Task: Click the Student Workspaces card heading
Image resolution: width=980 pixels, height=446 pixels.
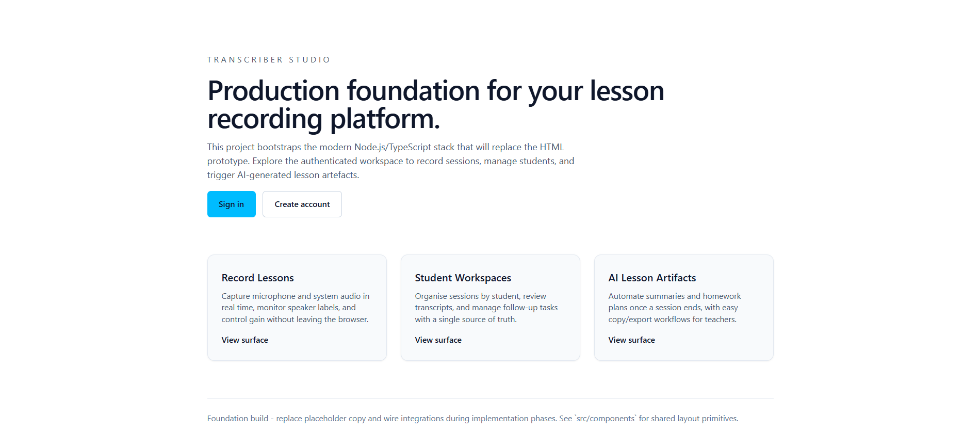Action: pos(463,278)
